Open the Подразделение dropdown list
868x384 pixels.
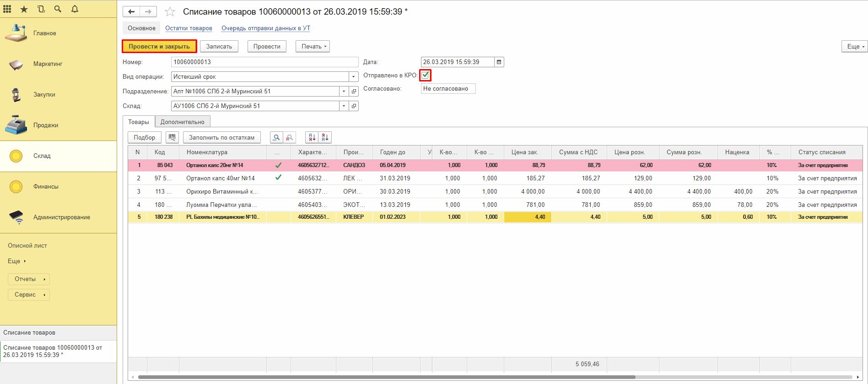(x=344, y=92)
